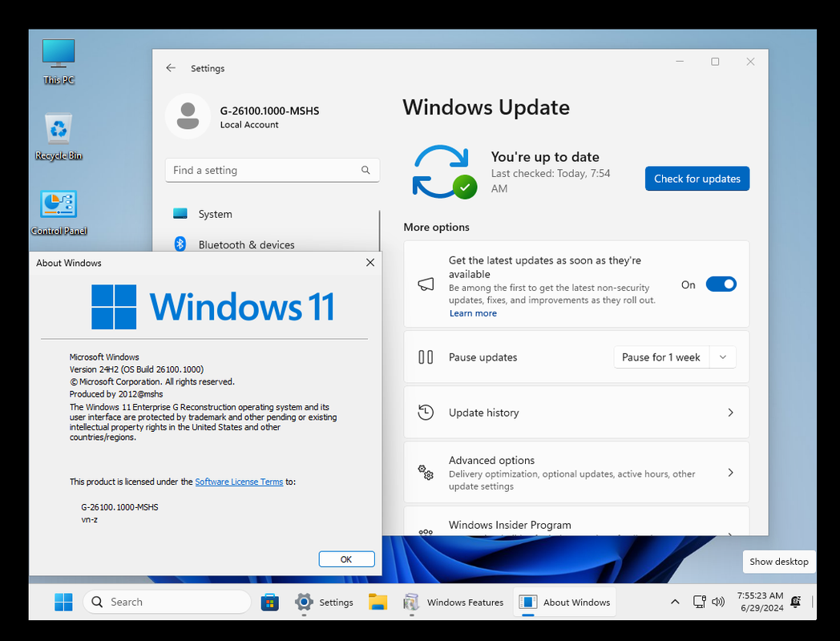Click OK in About Windows dialog
The image size is (840, 641).
pos(346,559)
